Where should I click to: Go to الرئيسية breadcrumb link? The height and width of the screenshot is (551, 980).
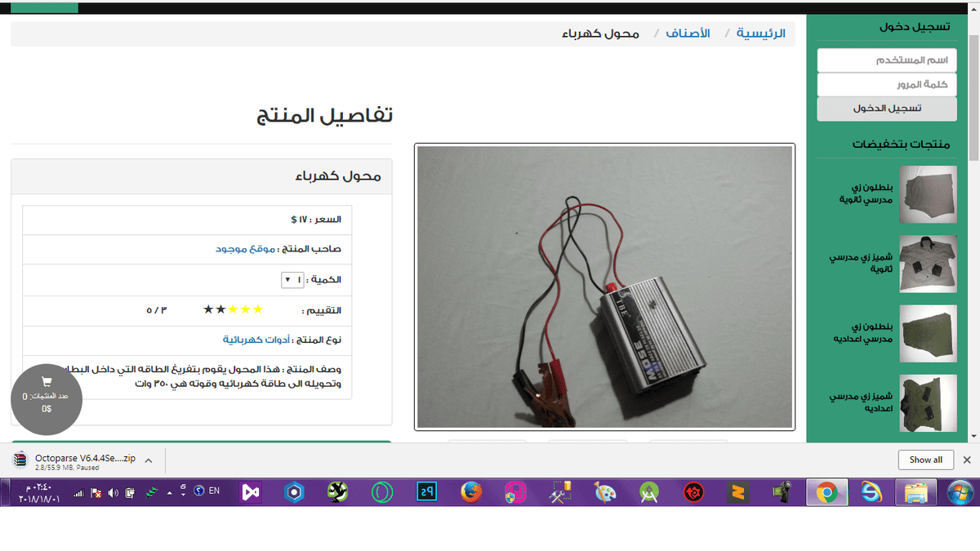click(761, 33)
